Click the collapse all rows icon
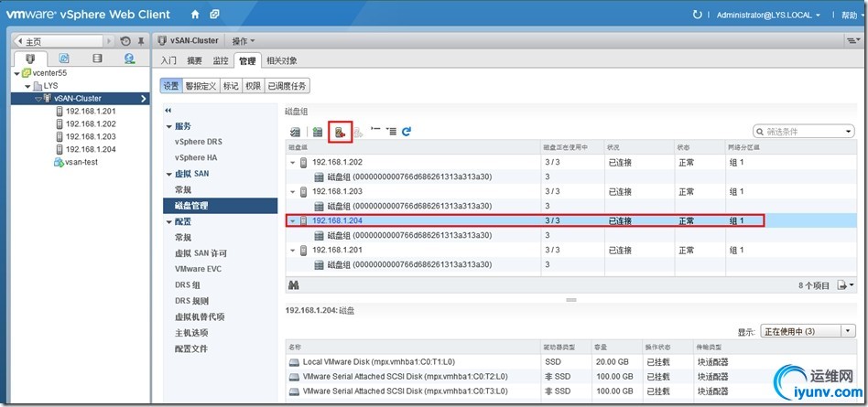The width and height of the screenshot is (868, 407). click(375, 131)
